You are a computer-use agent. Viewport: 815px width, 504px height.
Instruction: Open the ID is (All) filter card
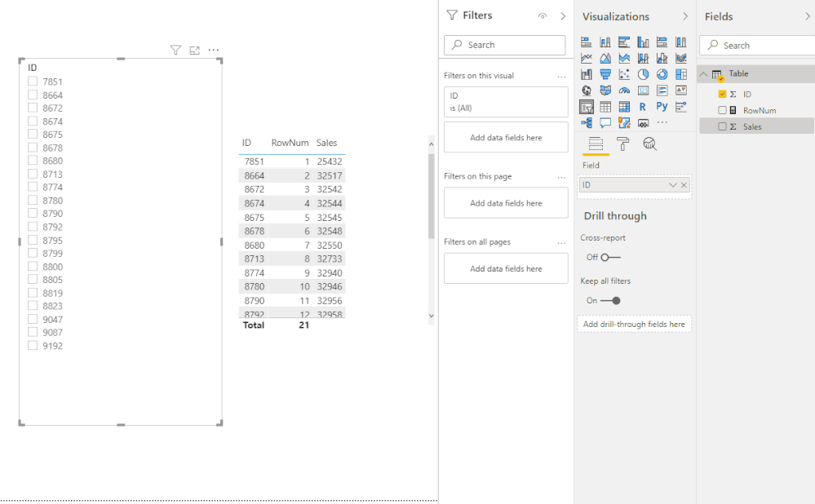506,102
